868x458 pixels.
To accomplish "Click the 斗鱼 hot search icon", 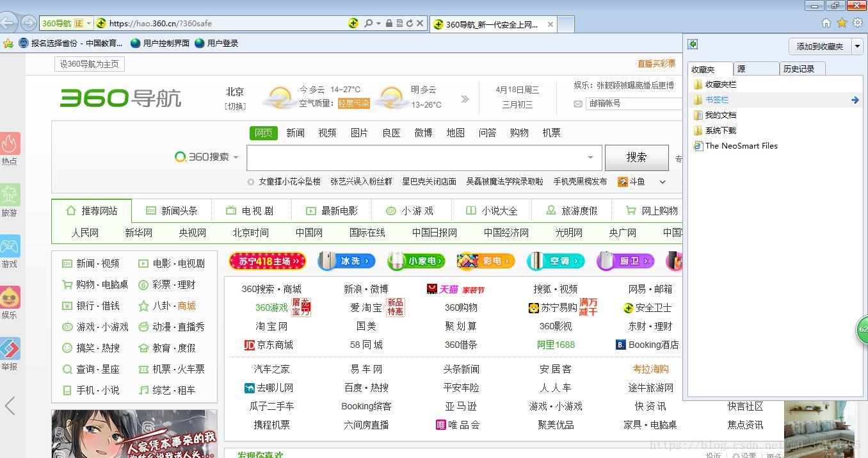I will coord(623,182).
